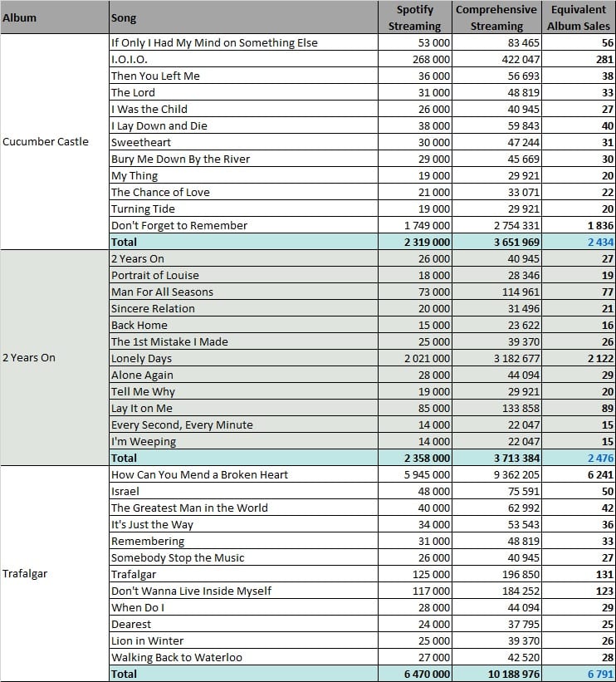Click the 2 Years On album cell
Screen dimensions: 616x682
click(54, 357)
